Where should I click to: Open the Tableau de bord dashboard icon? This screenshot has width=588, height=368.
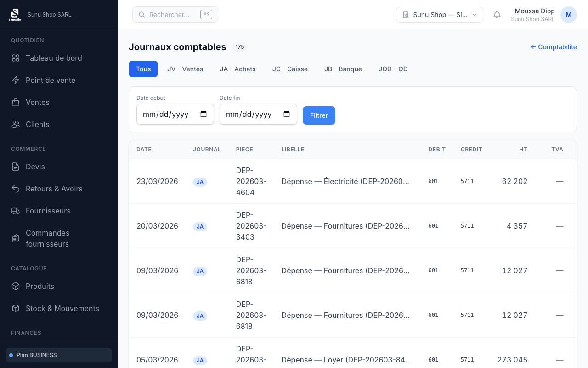[x=15, y=58]
